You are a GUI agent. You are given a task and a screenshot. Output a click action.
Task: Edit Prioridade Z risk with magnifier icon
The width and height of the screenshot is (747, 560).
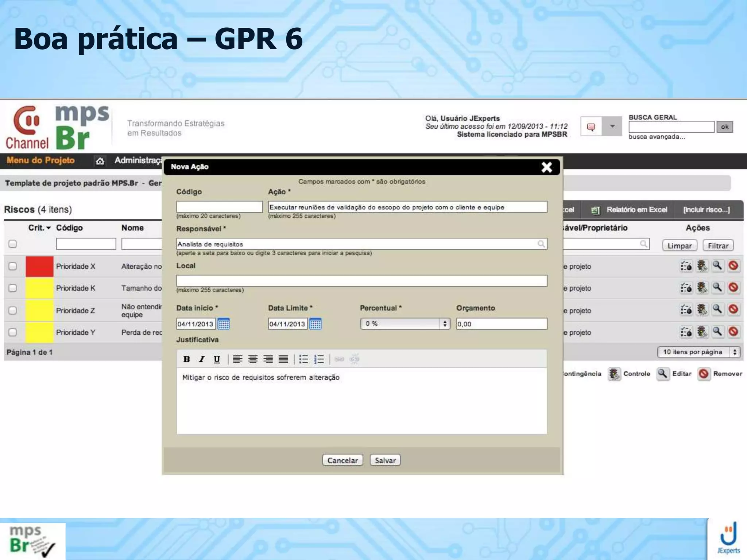717,310
